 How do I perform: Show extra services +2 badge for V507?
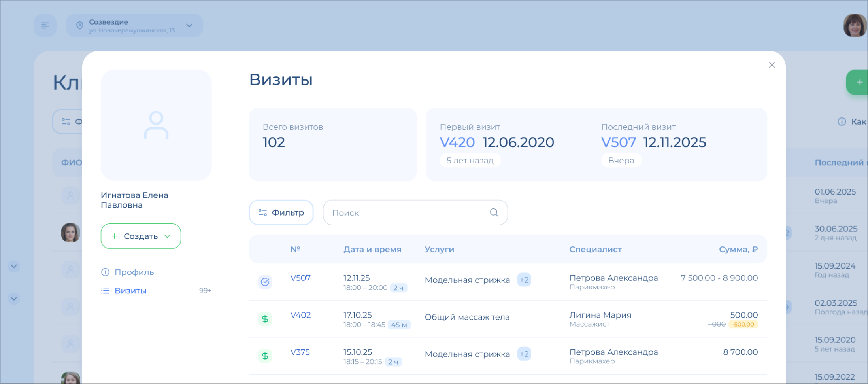524,280
